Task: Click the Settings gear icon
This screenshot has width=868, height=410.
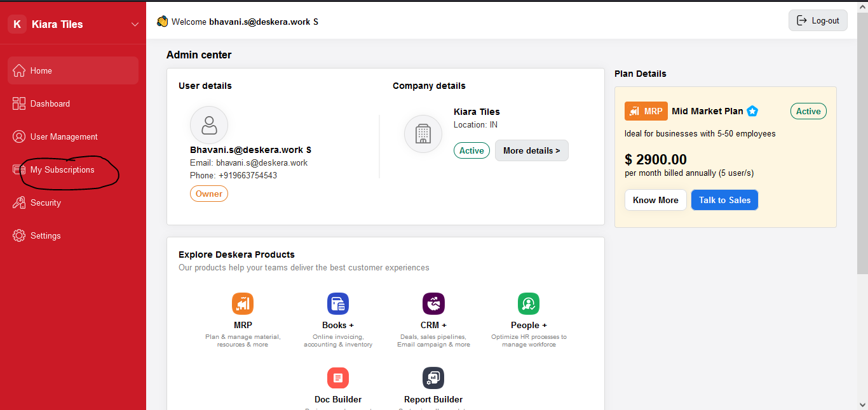Action: click(x=19, y=235)
